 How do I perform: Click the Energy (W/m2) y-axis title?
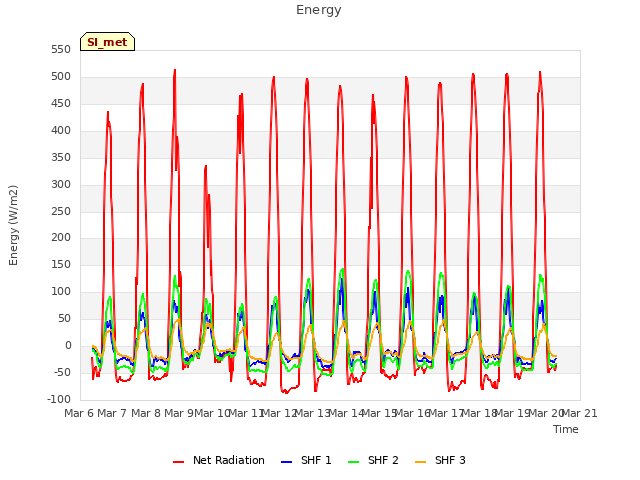point(13,225)
